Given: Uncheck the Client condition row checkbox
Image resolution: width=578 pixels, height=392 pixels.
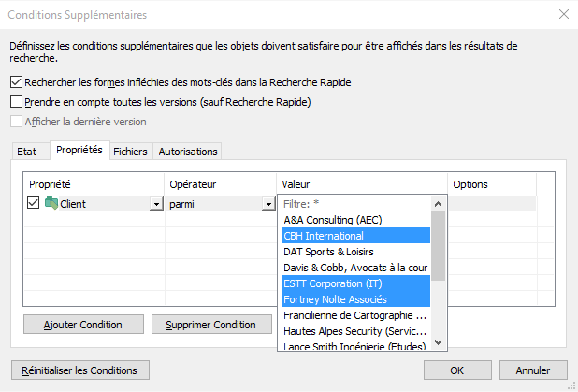Looking at the screenshot, I should pos(34,204).
